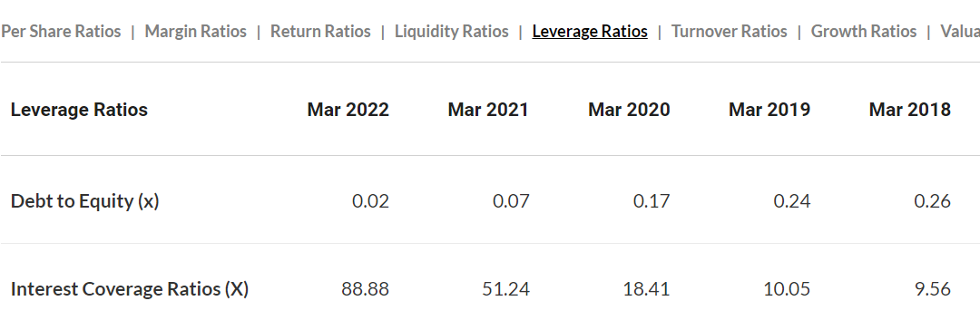The width and height of the screenshot is (980, 330).
Task: Click the Mar 2019 column header
Action: pos(769,110)
